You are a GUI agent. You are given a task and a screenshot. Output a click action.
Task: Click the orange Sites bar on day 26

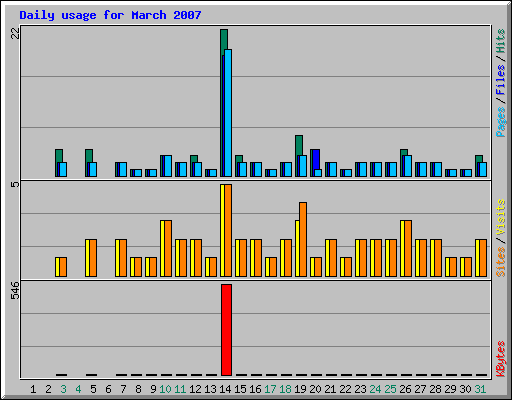tap(408, 248)
